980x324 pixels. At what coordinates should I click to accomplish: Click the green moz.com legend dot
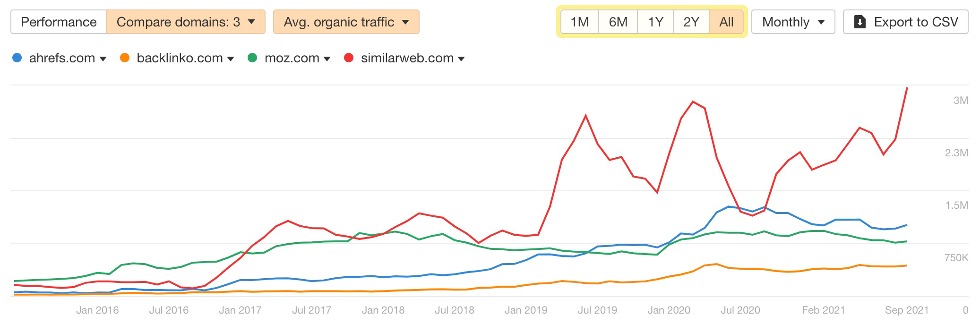click(252, 58)
